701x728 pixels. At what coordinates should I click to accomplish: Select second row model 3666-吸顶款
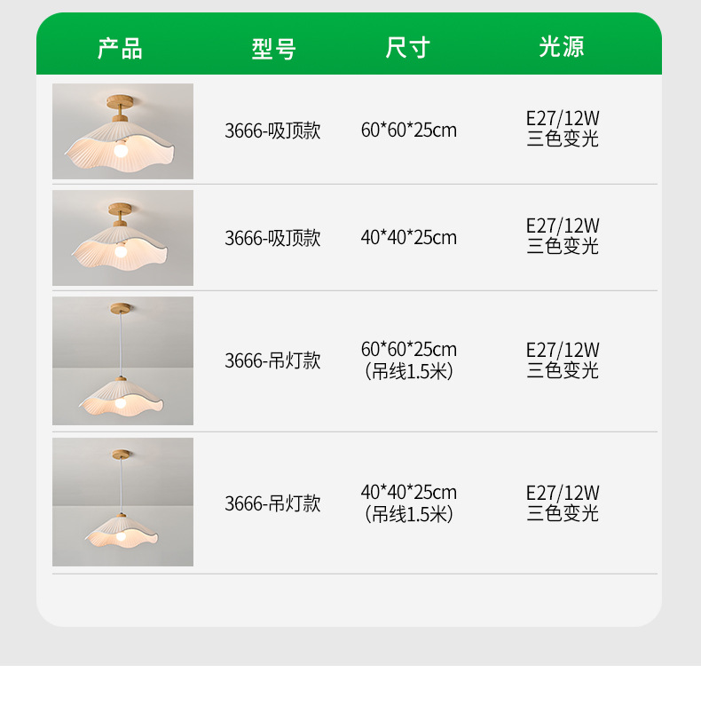272,238
